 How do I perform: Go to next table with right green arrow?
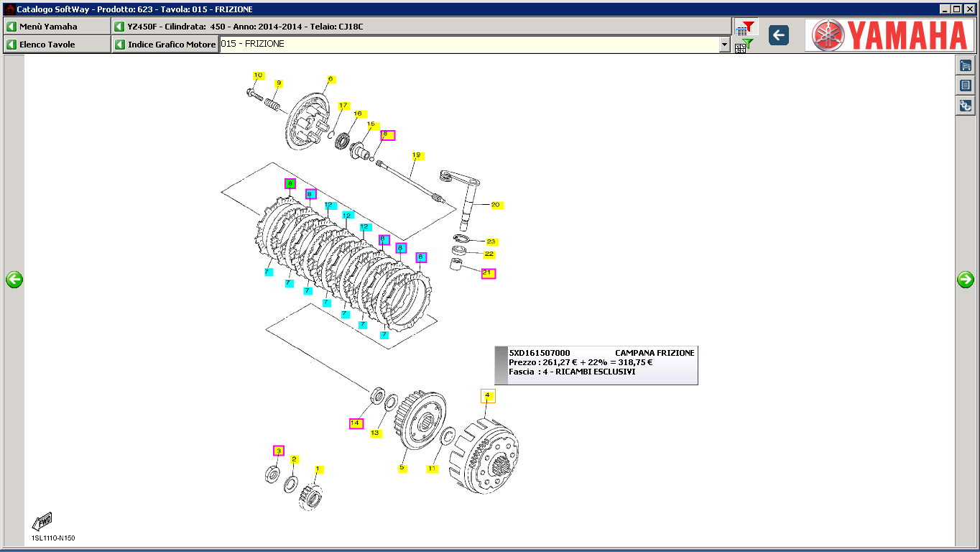click(x=966, y=280)
